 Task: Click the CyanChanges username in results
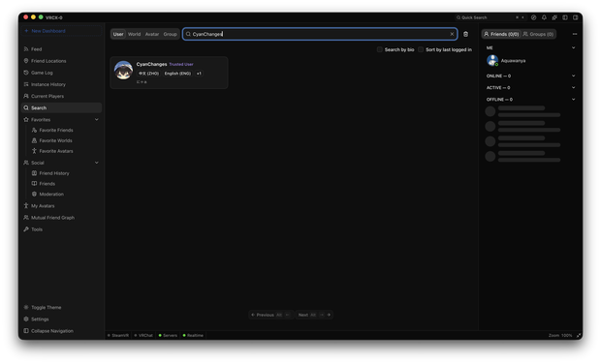[151, 64]
